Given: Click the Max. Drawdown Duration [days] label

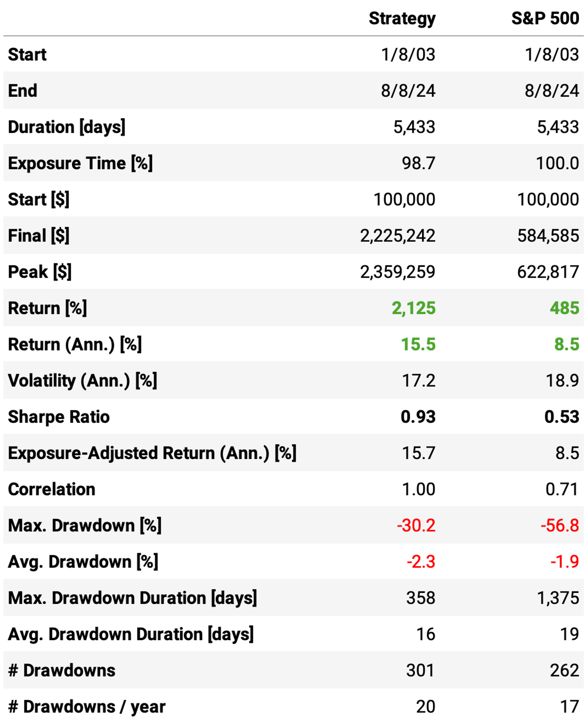Looking at the screenshot, I should point(133,598).
